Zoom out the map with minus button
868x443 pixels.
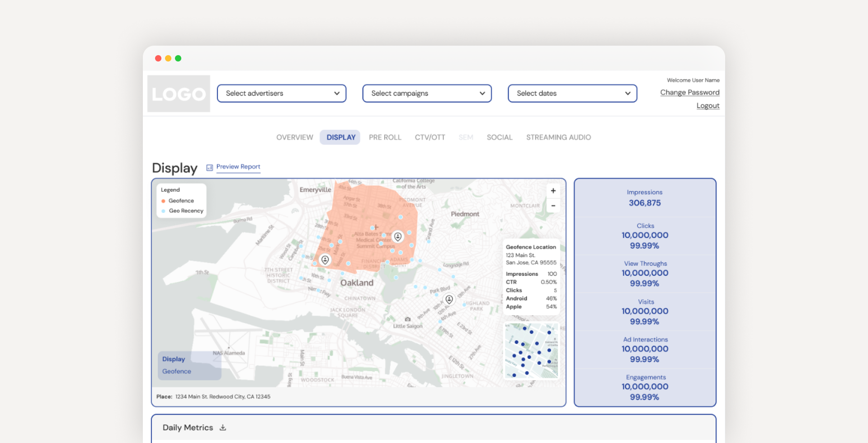[553, 206]
